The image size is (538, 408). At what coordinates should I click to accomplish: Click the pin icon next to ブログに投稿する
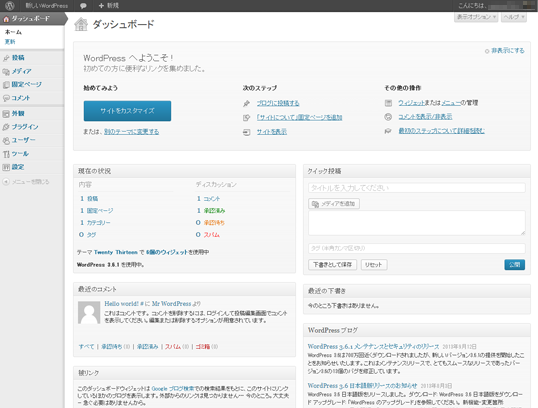point(246,103)
